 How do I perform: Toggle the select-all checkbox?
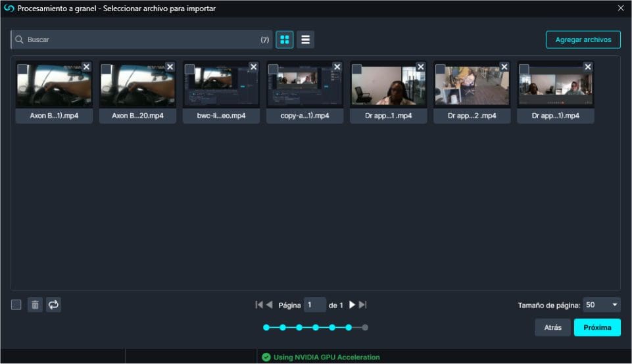(x=16, y=305)
